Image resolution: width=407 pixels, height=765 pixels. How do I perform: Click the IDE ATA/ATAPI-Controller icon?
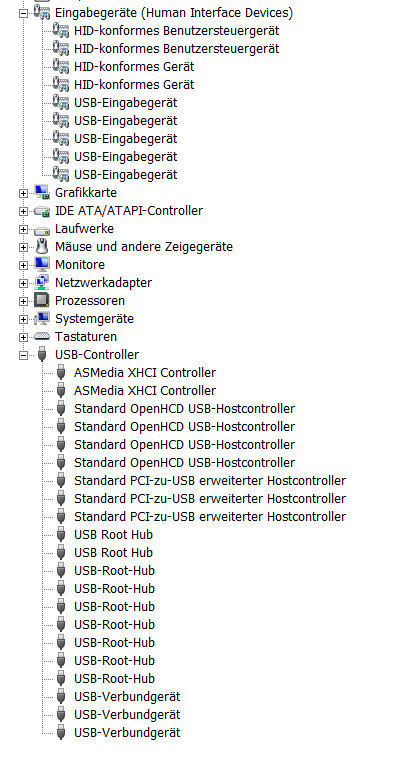pos(42,211)
